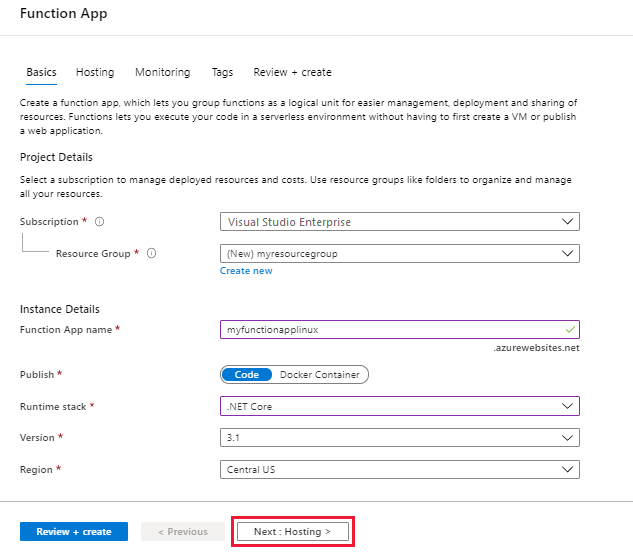The width and height of the screenshot is (633, 559).
Task: Select the Code publish option
Action: click(x=247, y=375)
